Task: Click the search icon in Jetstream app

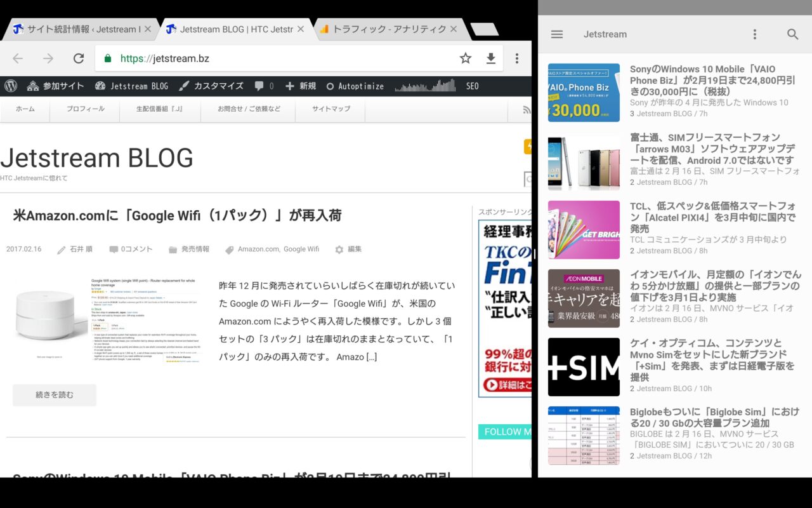Action: (792, 34)
